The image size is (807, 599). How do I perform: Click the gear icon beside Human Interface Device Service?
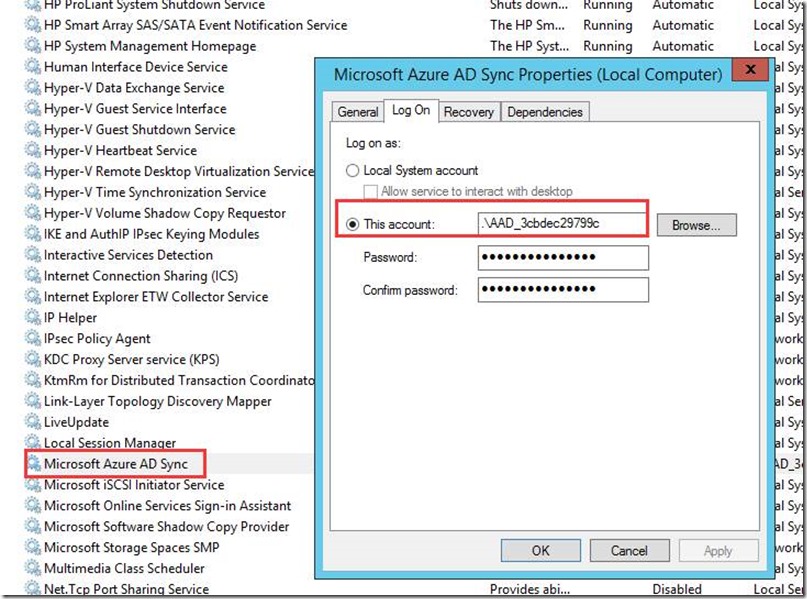coord(32,67)
